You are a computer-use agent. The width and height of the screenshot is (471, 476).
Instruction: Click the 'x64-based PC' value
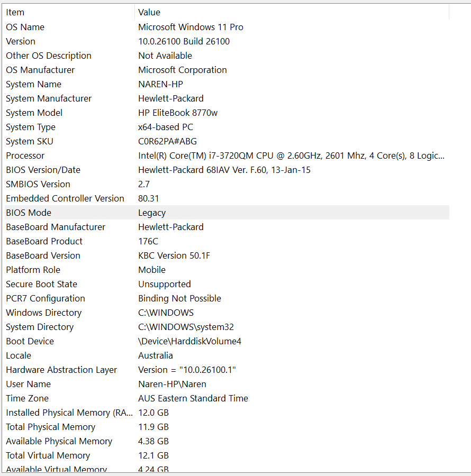pyautogui.click(x=166, y=127)
